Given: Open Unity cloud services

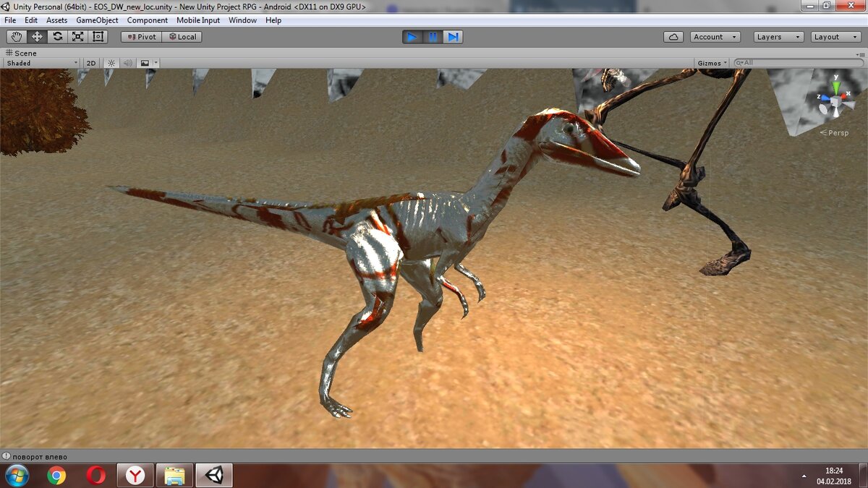Looking at the screenshot, I should [x=673, y=37].
